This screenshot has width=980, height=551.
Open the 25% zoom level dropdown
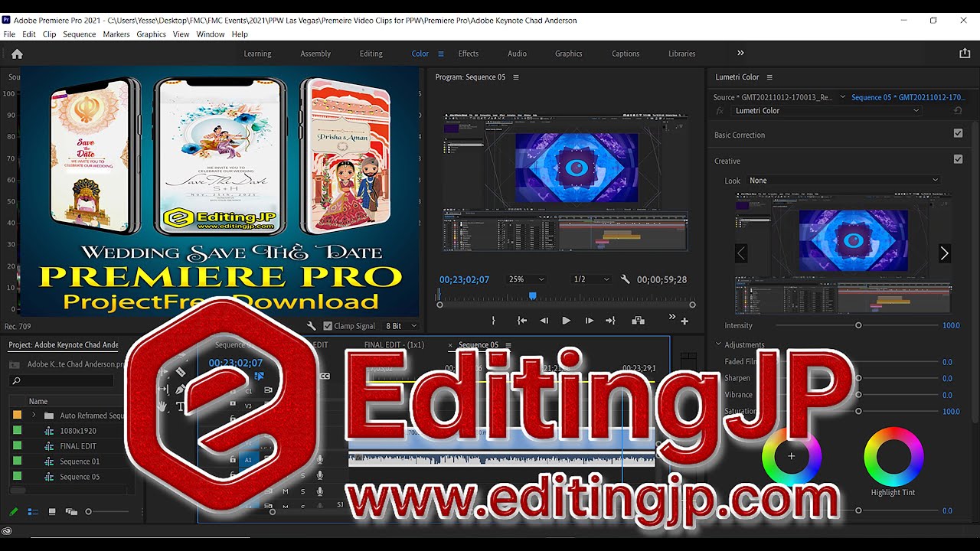click(527, 279)
